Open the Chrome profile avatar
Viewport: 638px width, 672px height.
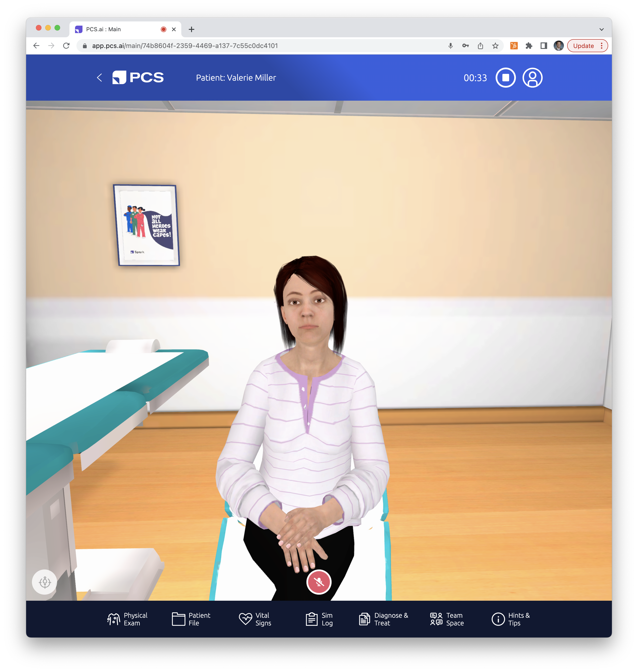pos(558,46)
